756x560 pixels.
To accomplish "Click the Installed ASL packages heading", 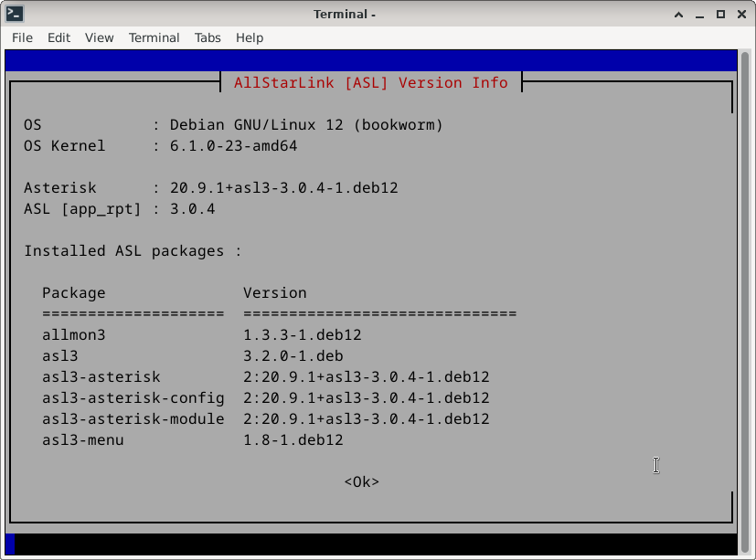I will (x=133, y=251).
